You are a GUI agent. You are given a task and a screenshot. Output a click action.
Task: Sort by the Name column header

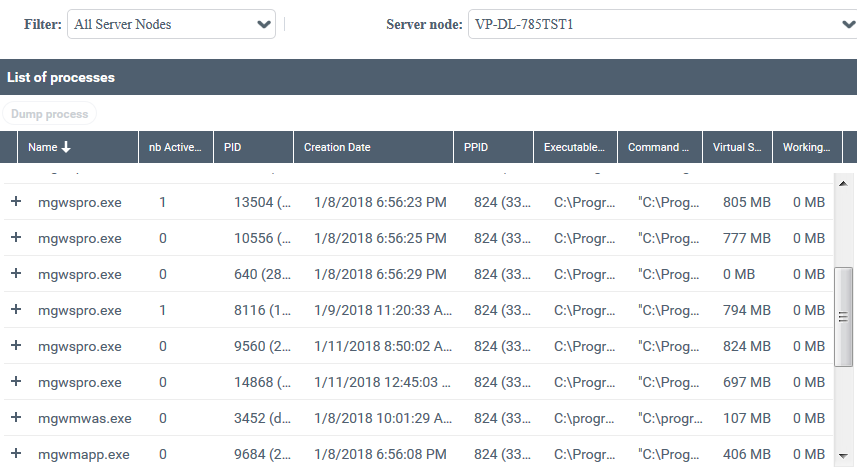point(49,147)
